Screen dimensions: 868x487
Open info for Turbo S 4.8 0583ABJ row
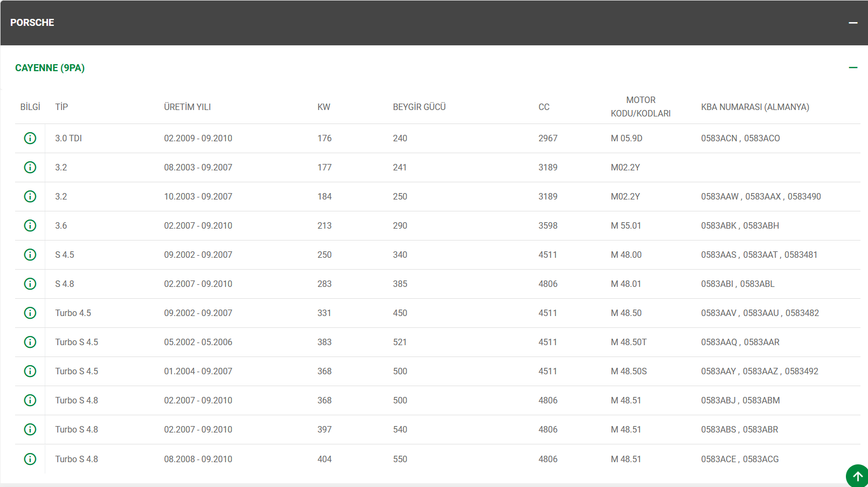coord(30,401)
